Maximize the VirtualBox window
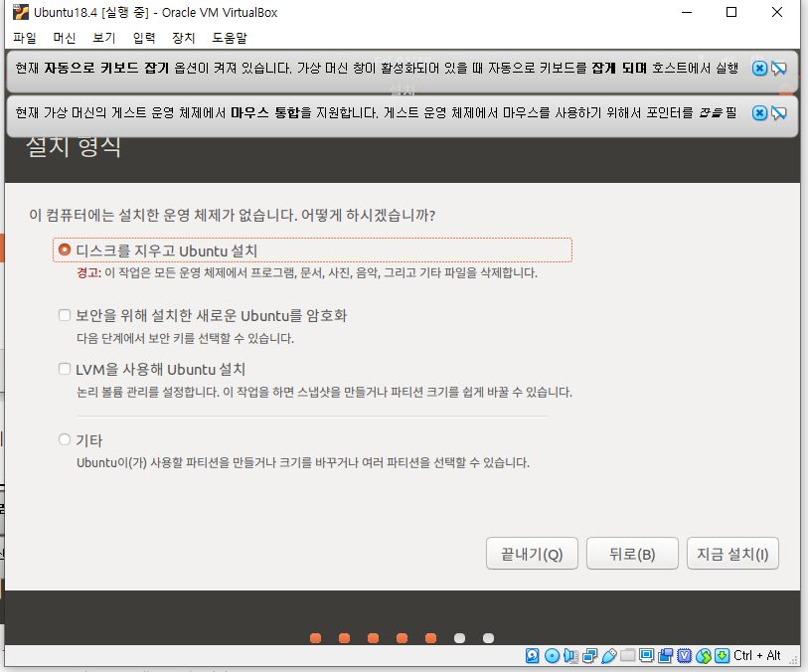808x672 pixels. click(x=731, y=12)
